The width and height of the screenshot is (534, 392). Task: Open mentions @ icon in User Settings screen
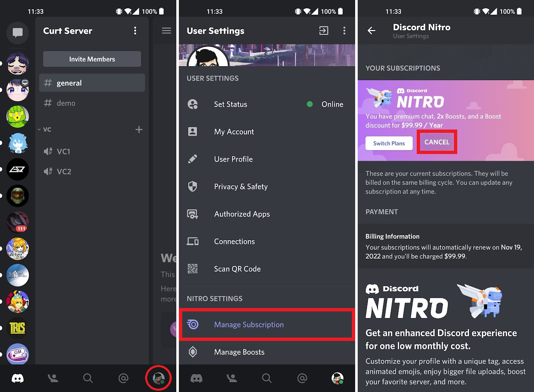[x=302, y=378]
